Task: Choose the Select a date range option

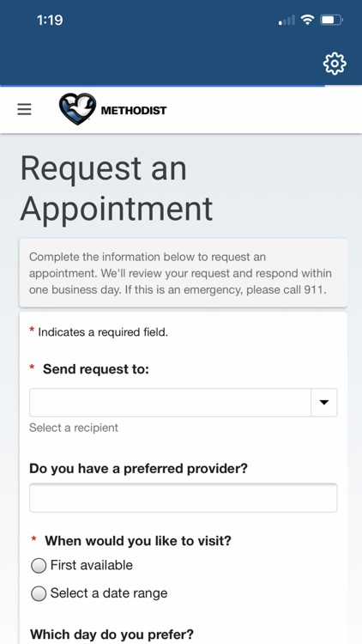Action: click(39, 594)
